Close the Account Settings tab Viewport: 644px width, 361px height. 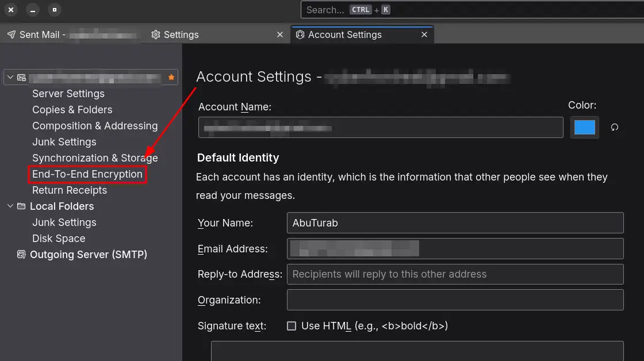pyautogui.click(x=424, y=34)
